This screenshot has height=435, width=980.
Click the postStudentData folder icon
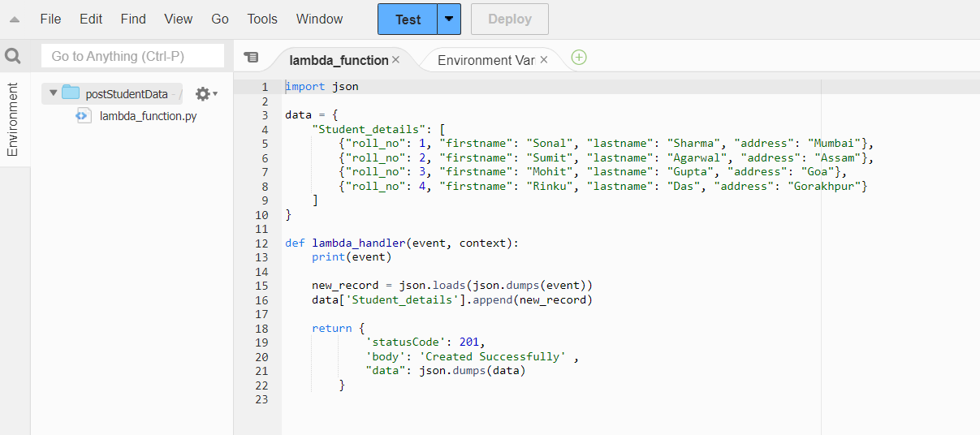tap(71, 93)
